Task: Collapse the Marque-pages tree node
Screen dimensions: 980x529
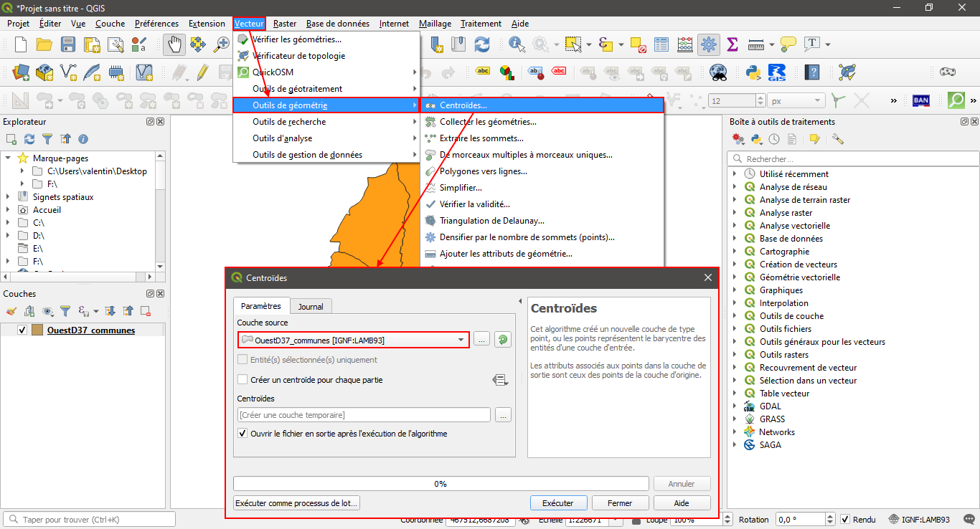Action: [8, 158]
